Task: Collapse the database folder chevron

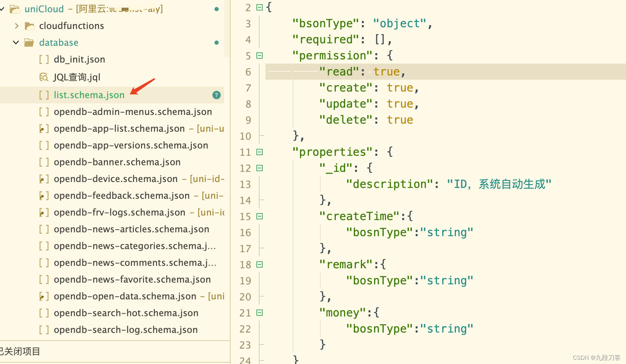Action: pyautogui.click(x=16, y=43)
